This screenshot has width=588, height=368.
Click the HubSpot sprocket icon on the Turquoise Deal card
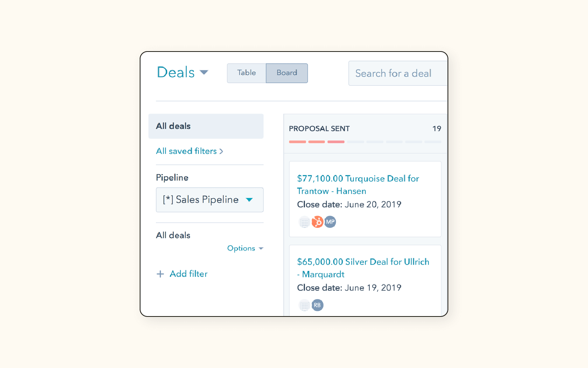tap(317, 222)
